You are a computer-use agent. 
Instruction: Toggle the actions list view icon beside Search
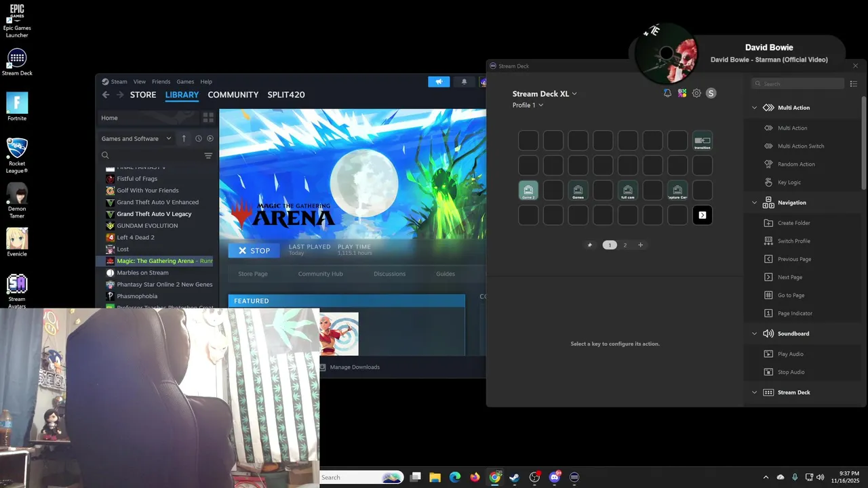854,84
